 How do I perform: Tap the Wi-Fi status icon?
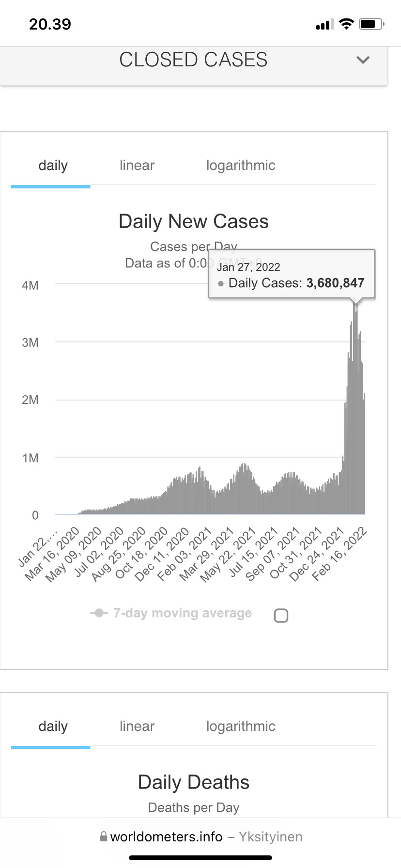tap(346, 24)
